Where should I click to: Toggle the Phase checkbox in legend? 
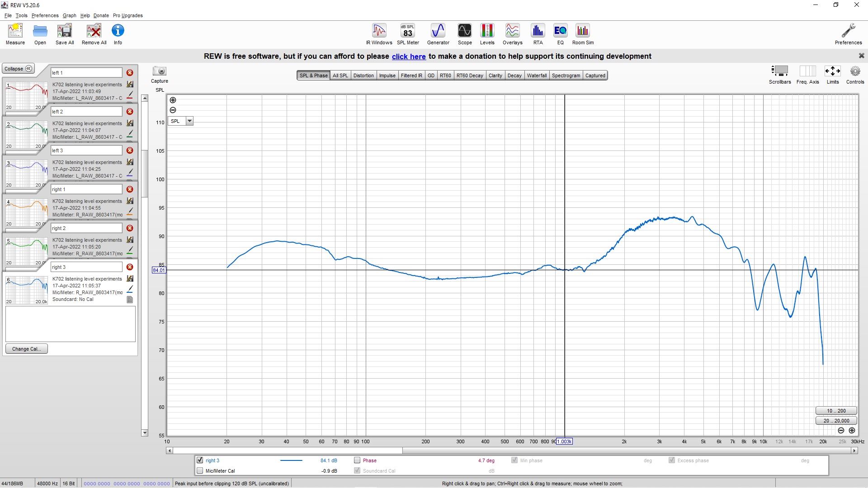pos(357,460)
